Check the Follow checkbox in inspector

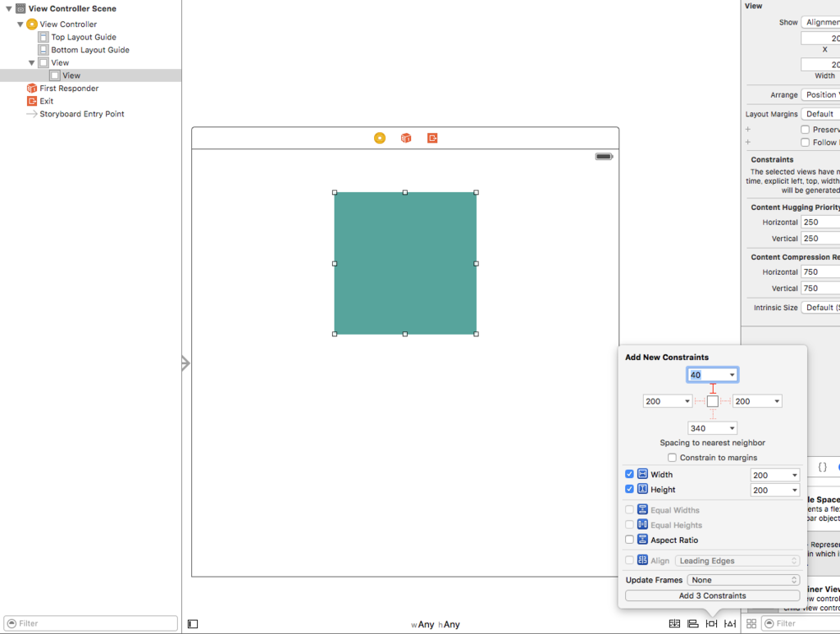pos(805,143)
